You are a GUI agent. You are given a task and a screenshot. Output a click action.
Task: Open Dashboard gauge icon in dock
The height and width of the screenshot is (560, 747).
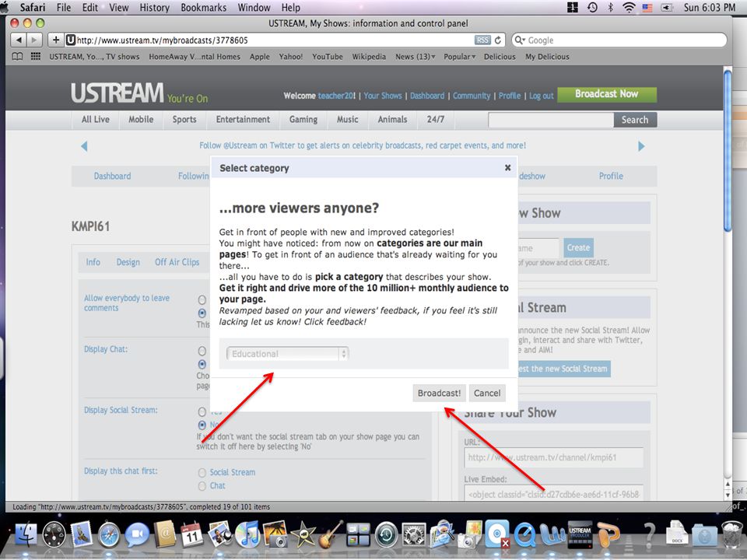pyautogui.click(x=54, y=534)
